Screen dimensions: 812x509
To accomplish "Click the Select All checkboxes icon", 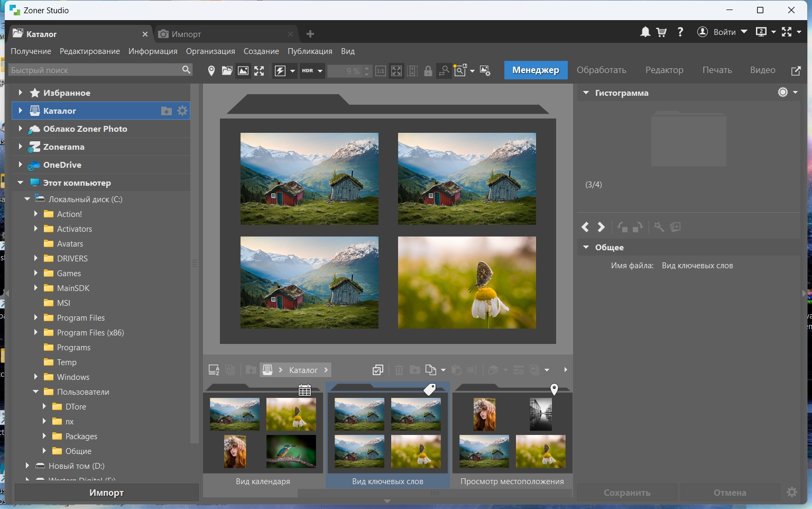I will (x=377, y=370).
